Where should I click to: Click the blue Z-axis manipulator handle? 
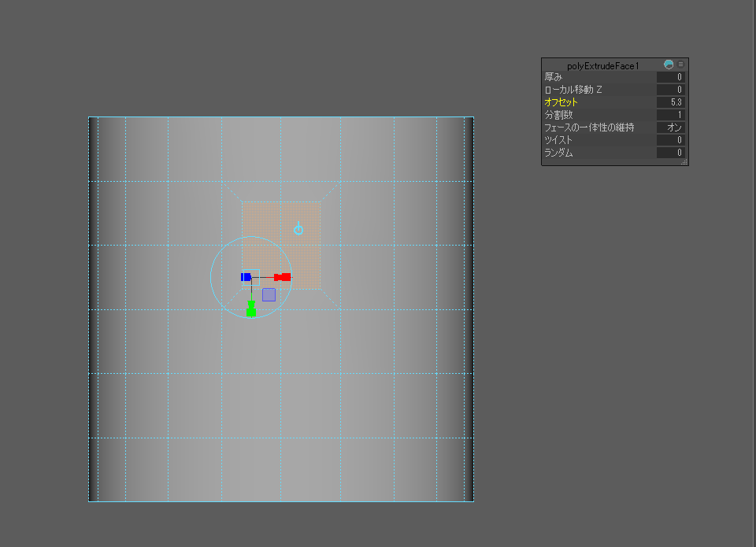tap(246, 277)
